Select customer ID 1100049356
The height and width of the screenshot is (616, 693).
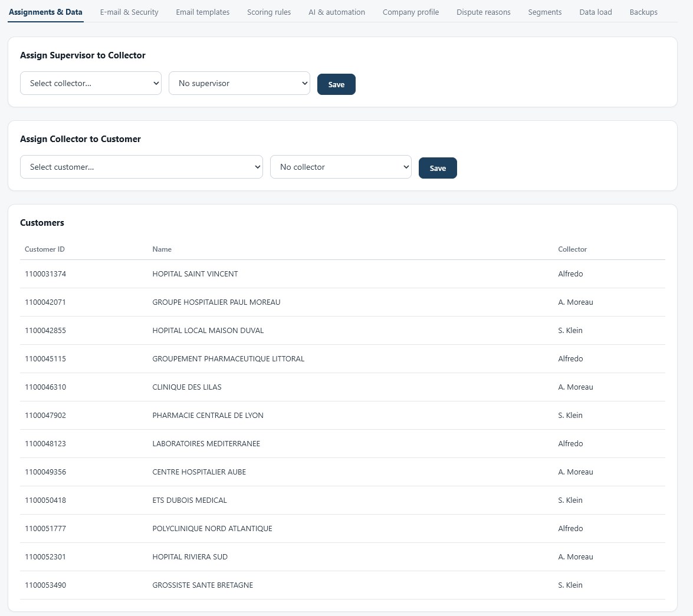(x=45, y=472)
